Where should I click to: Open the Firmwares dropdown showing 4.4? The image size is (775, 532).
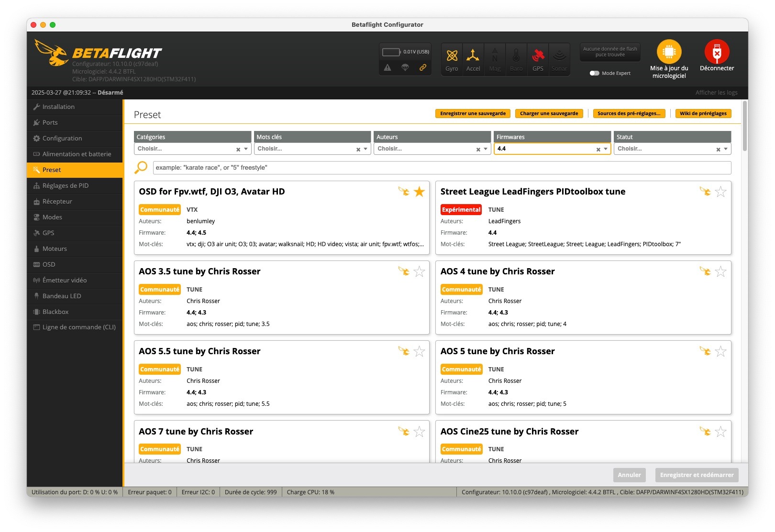553,149
